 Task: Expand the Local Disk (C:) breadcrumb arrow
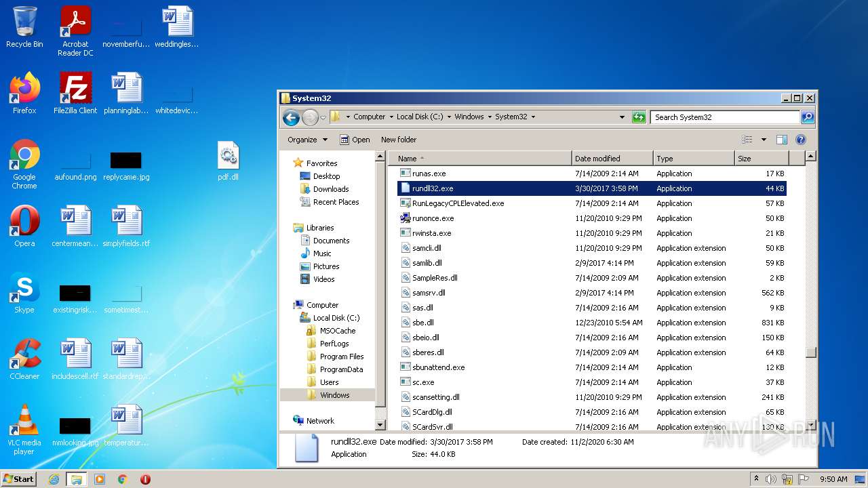449,117
